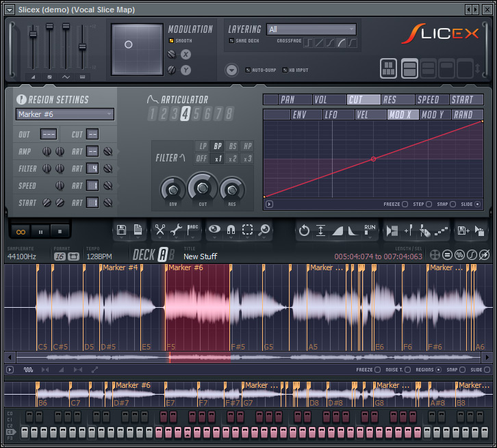Viewport: 497px width, 448px height.
Task: Toggle the loop infinity playback button
Action: coord(21,232)
